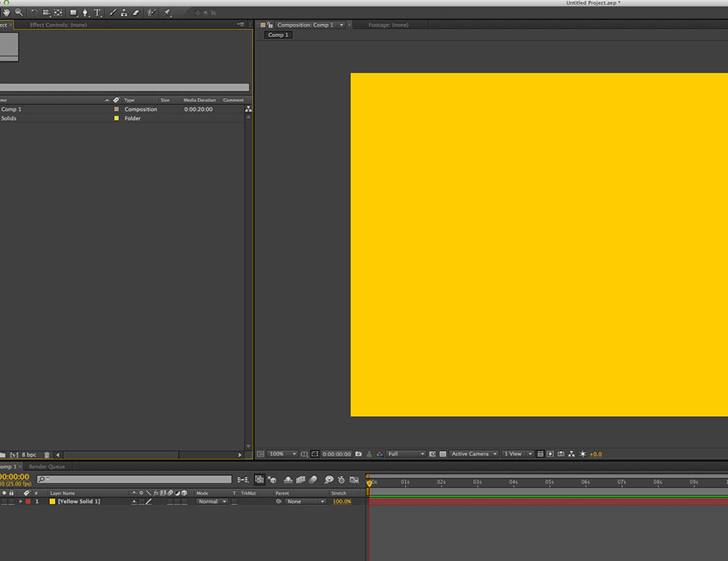Click Graph Editor icon in timeline
The height and width of the screenshot is (561, 728).
(x=354, y=480)
